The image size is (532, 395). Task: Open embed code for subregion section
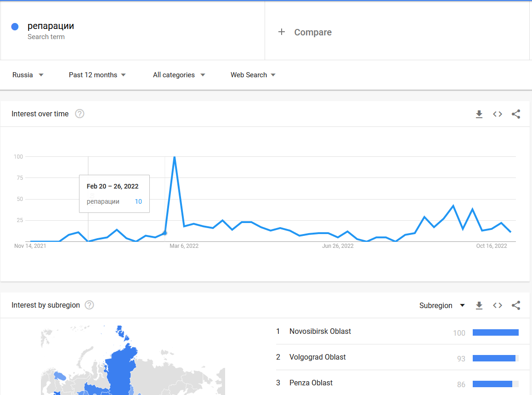[x=498, y=305]
